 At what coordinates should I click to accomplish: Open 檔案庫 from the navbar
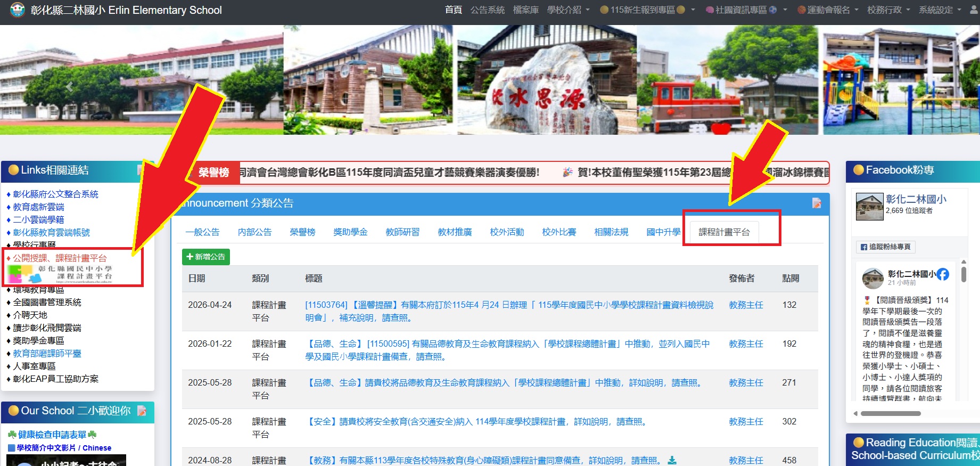[x=526, y=10]
